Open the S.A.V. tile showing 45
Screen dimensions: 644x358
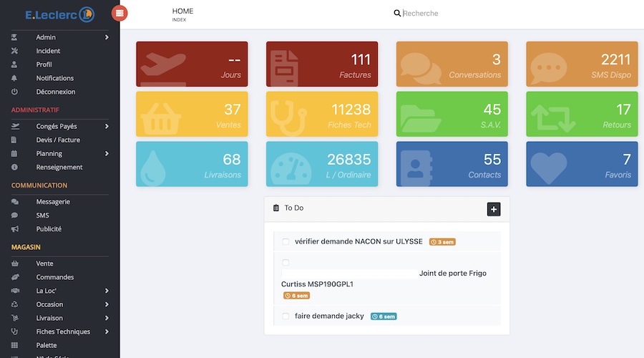tap(452, 114)
